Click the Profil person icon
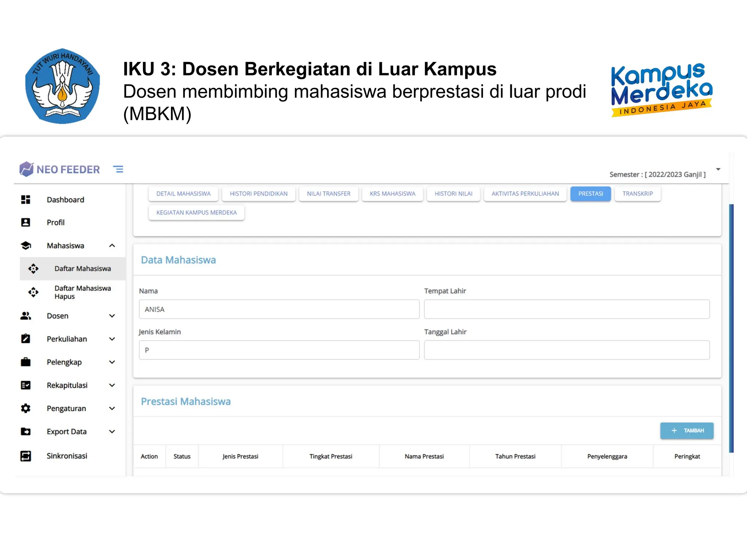The height and width of the screenshot is (560, 747). [x=26, y=222]
